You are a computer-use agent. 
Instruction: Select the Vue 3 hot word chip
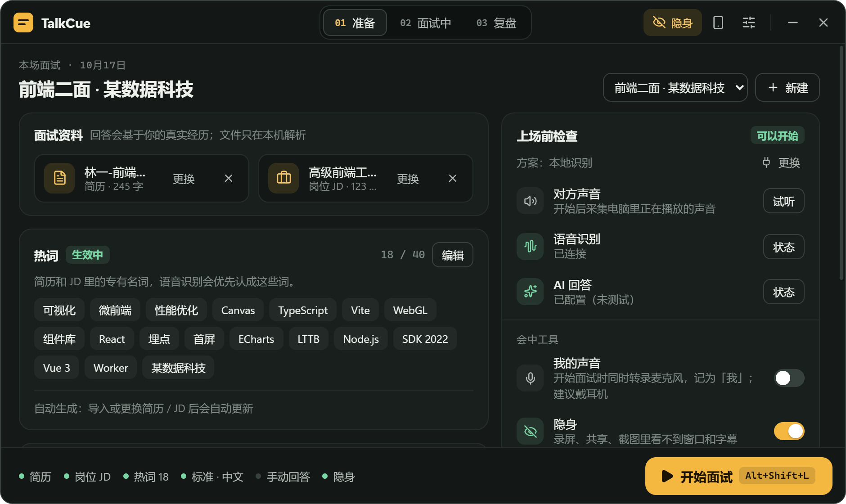[x=57, y=368]
